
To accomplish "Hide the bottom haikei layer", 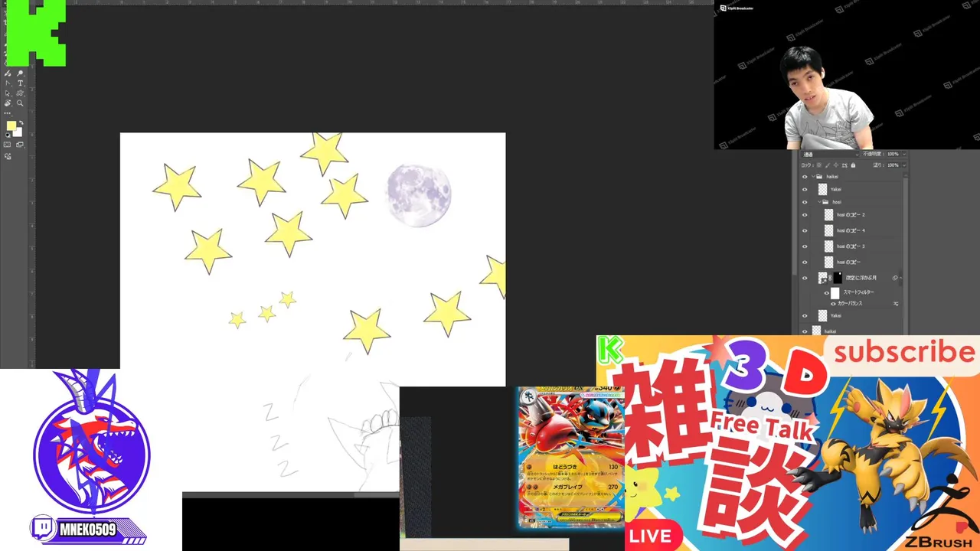I will (x=805, y=331).
